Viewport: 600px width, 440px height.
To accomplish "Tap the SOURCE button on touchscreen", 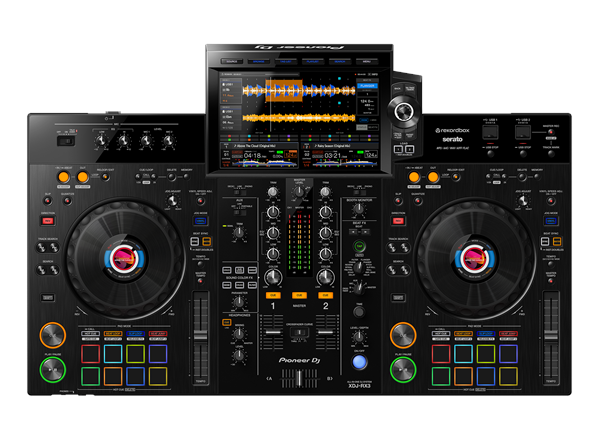I will coord(232,61).
